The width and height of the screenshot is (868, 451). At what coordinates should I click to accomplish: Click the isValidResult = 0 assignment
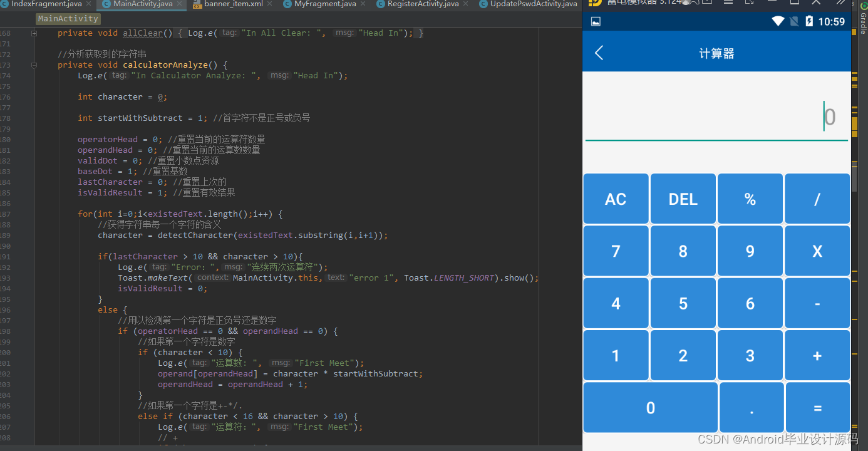pos(163,288)
